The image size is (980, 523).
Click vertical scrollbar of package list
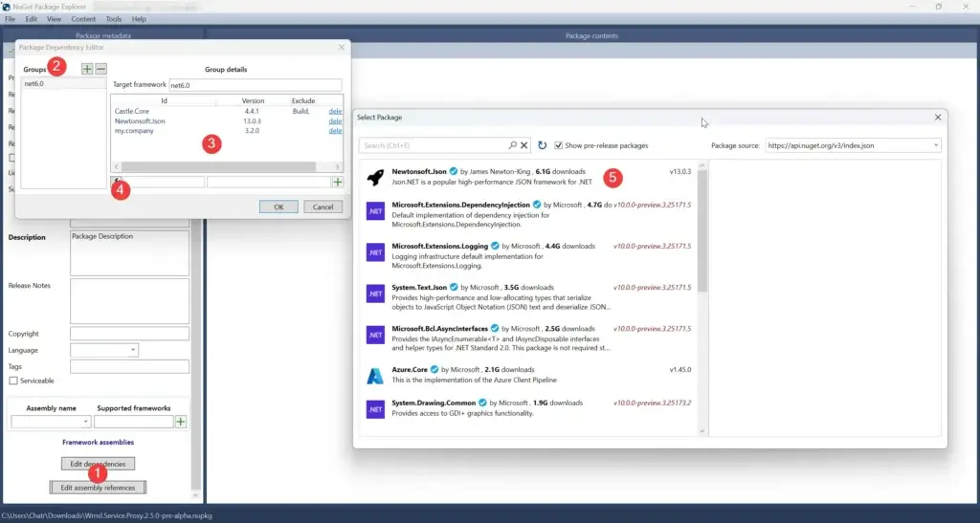(702, 231)
